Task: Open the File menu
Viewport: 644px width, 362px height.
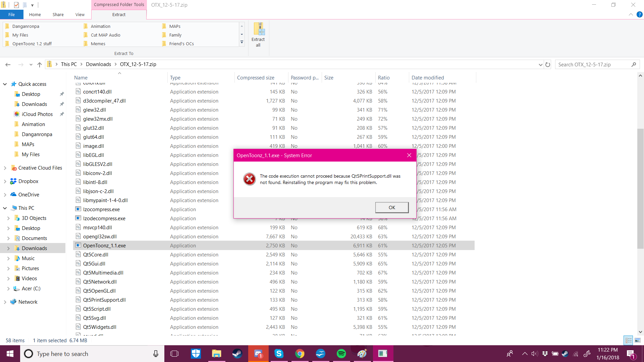Action: point(11,14)
